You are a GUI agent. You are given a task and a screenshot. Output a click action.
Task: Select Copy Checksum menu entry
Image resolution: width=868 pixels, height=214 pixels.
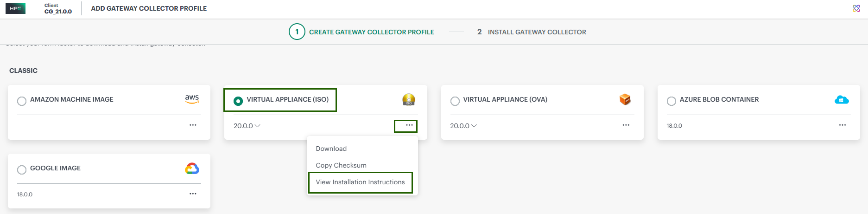(341, 165)
